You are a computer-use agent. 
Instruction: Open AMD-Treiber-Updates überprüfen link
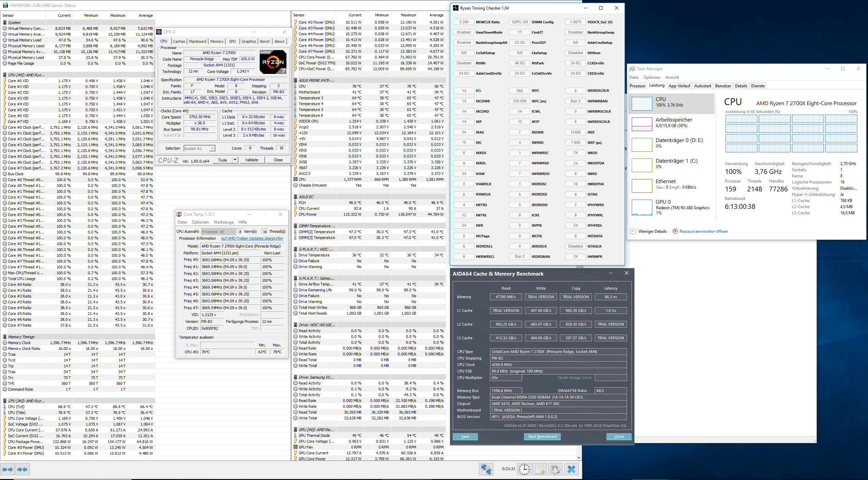tap(252, 238)
